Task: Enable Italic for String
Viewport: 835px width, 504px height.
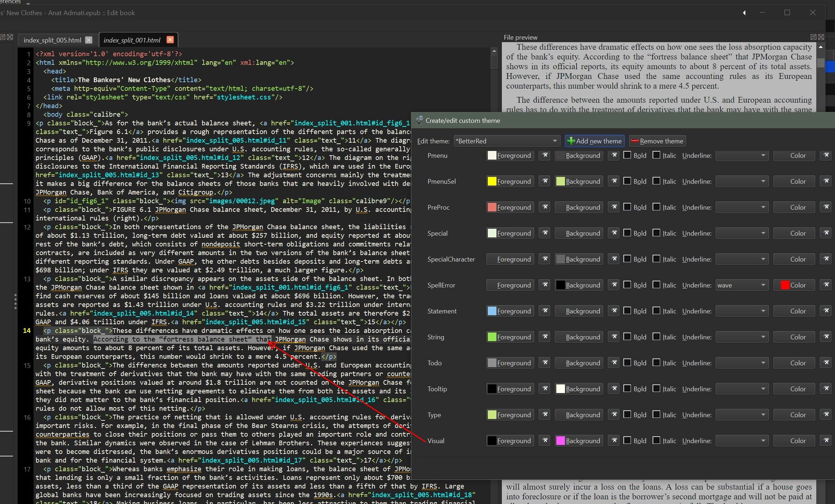Action: (x=657, y=337)
